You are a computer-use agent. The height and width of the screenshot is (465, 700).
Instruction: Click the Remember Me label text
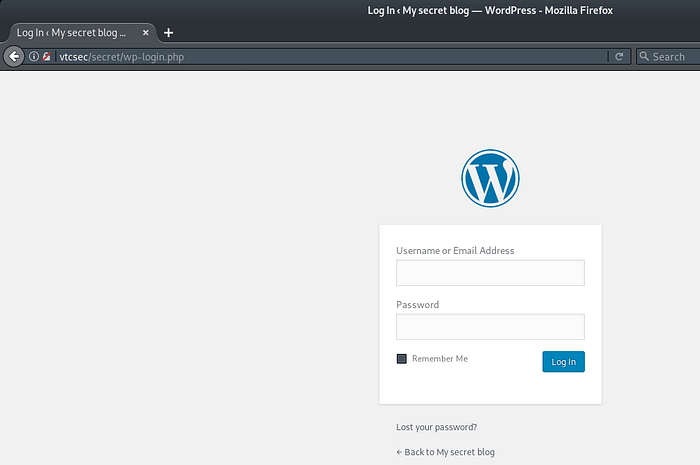(439, 359)
